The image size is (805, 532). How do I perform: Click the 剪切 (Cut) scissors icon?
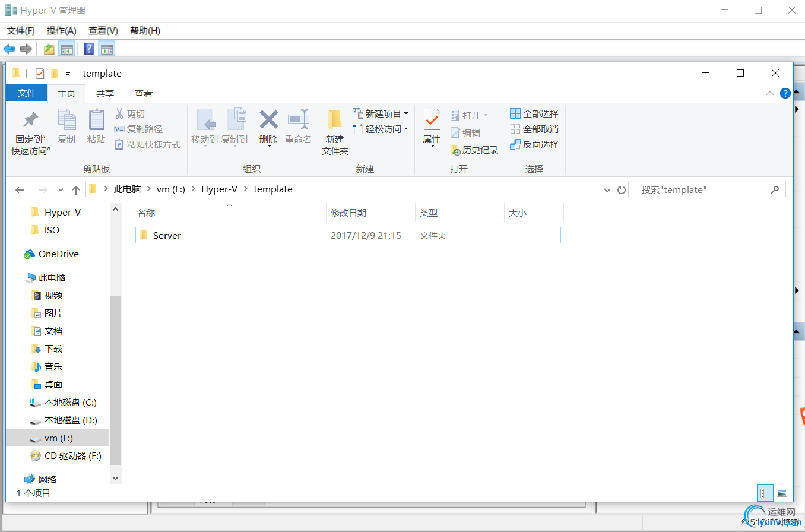coord(119,113)
